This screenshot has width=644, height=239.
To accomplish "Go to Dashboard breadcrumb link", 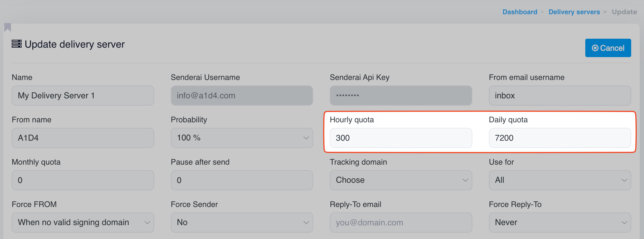I will click(x=520, y=12).
